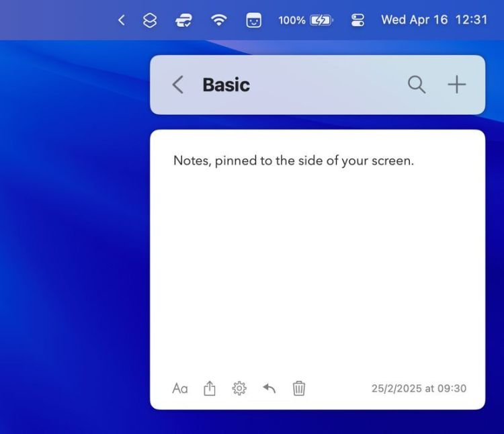504x434 pixels.
Task: Open Control Center from the menu bar
Action: pyautogui.click(x=358, y=20)
